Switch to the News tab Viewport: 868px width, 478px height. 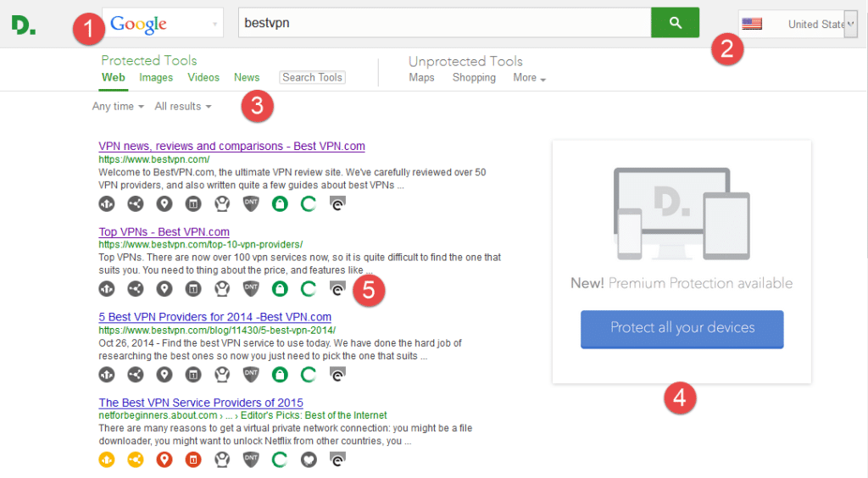247,77
